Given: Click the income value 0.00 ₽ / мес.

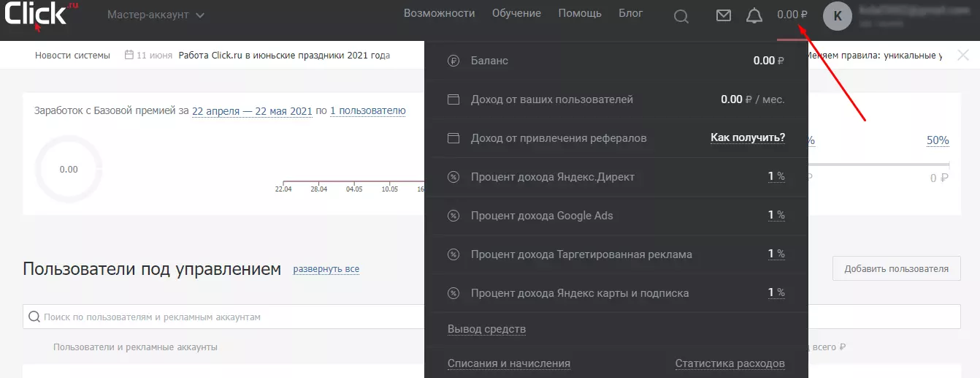Looking at the screenshot, I should (x=753, y=99).
